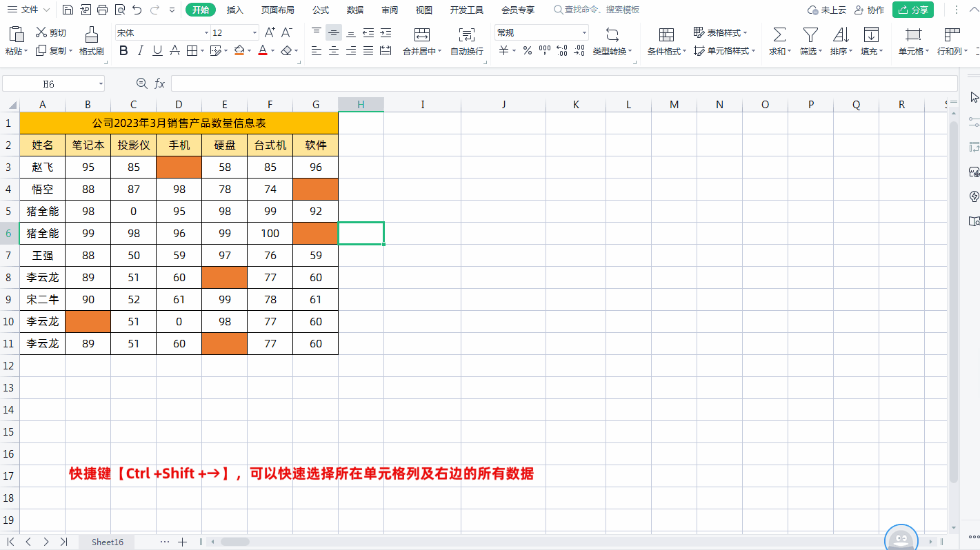Viewport: 980px width, 550px height.
Task: Click the green 分享 button
Action: [x=912, y=10]
